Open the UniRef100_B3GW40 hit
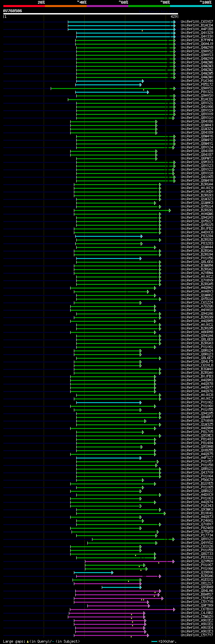215x644 pixels. click(x=197, y=369)
